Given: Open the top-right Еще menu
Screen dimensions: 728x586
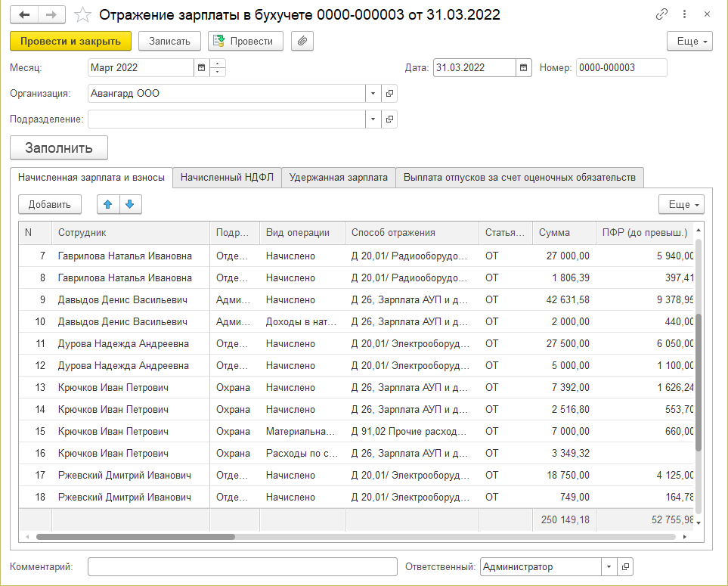Looking at the screenshot, I should [x=689, y=41].
